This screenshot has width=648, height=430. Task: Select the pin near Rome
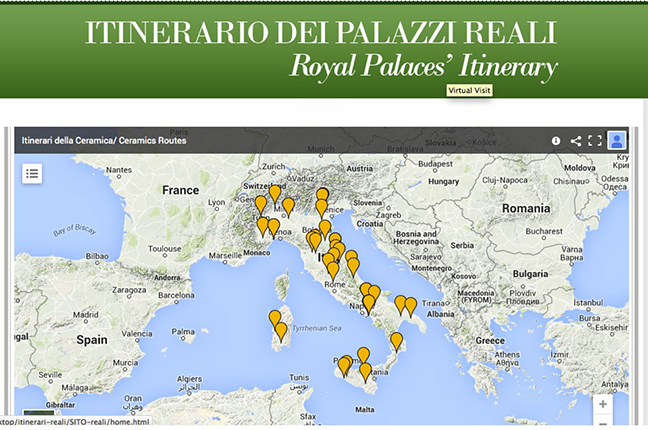[x=333, y=272]
